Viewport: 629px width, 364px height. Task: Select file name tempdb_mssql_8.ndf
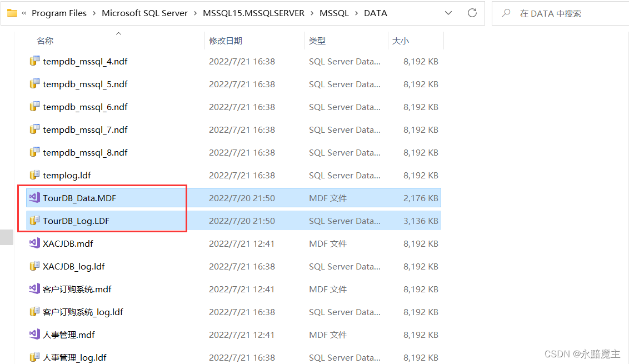[x=85, y=152]
